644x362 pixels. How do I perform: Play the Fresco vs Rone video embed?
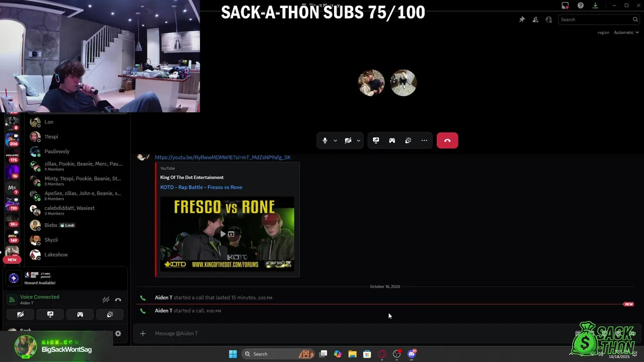click(223, 234)
